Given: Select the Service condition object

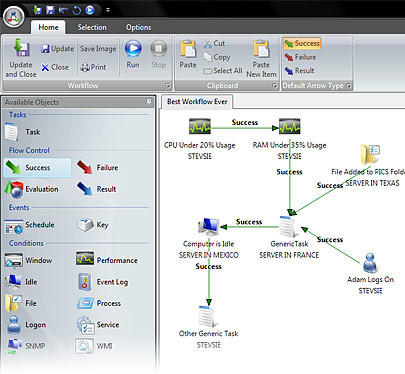Looking at the screenshot, I should click(x=98, y=325).
